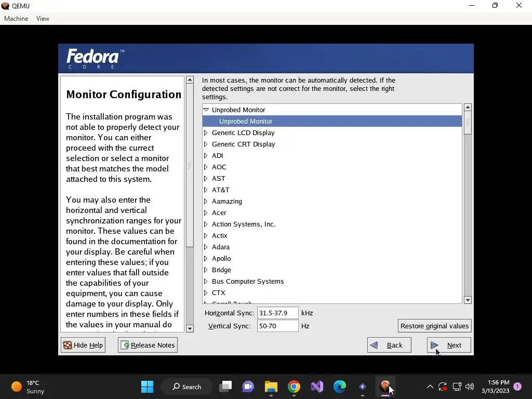Click monitor list scrollbar up arrow
The image size is (532, 399).
point(468,108)
